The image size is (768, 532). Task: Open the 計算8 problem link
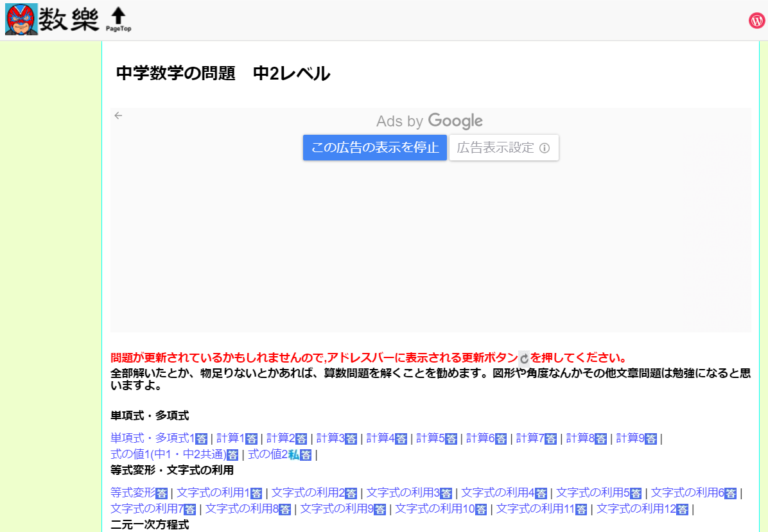(580, 438)
